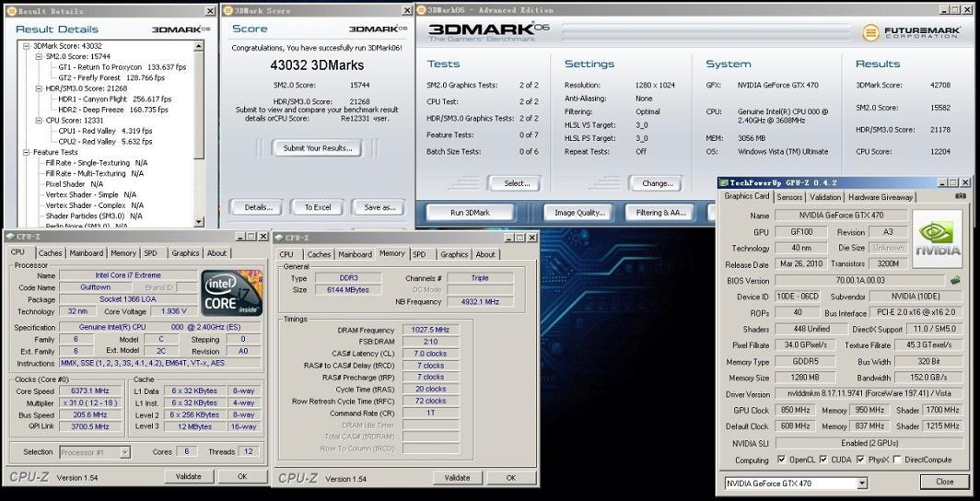Click the GPU-Z title bar icon
This screenshot has height=501, width=980.
point(724,182)
